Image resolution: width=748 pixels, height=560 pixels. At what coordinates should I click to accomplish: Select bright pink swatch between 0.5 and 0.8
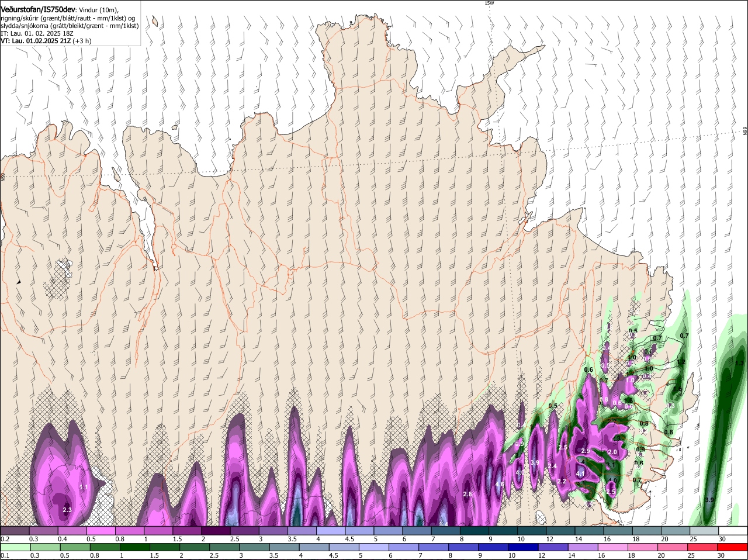101,530
